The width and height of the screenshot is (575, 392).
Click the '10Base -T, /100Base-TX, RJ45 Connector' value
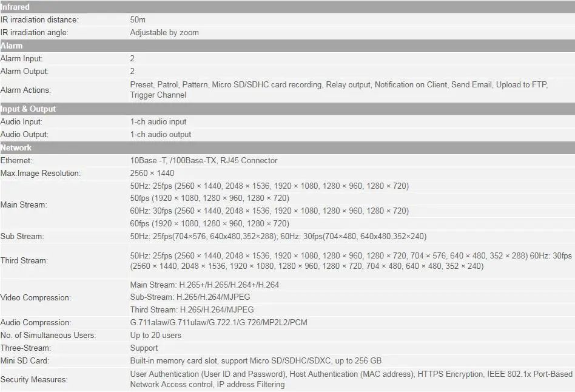pos(204,161)
